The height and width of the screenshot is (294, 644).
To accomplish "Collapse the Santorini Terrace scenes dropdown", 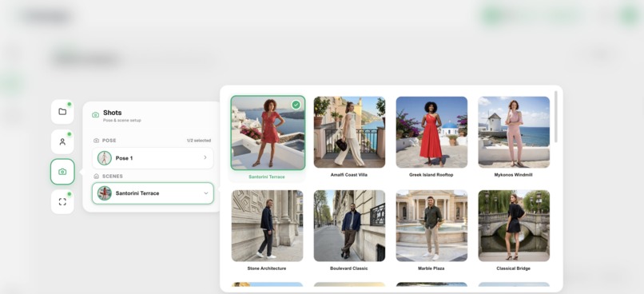I will click(x=206, y=193).
